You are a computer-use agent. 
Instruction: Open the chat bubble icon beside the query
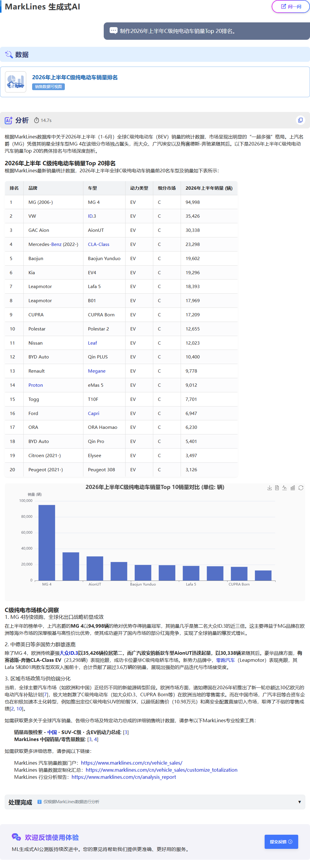[x=113, y=31]
